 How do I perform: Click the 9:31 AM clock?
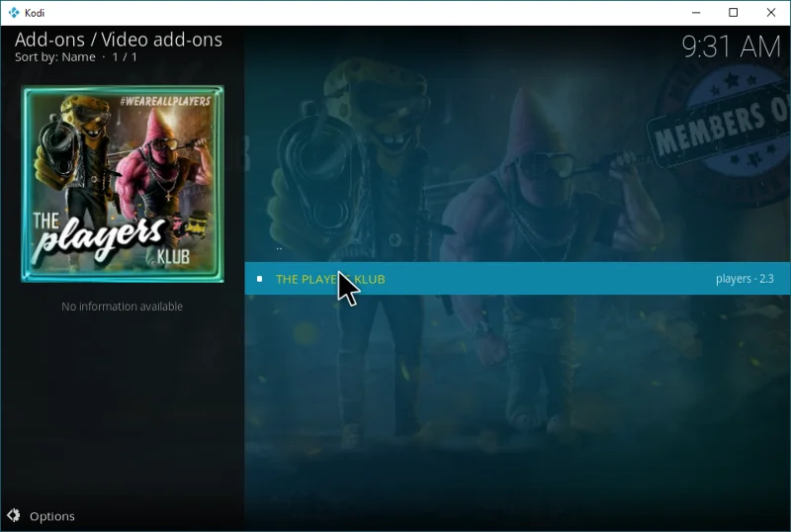[731, 46]
